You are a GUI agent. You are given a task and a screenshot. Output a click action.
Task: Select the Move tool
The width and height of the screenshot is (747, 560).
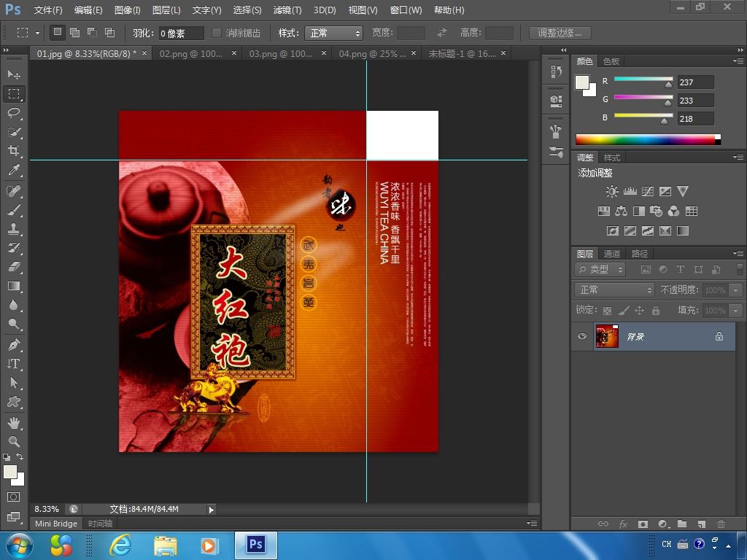click(14, 74)
